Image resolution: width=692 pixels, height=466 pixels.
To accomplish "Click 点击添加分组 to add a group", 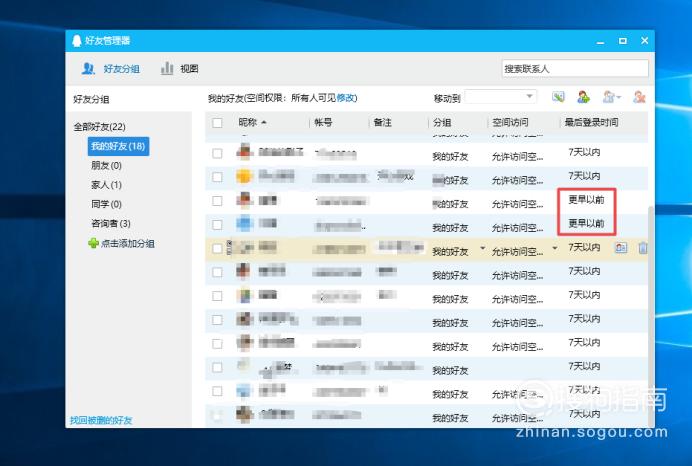I will point(128,244).
